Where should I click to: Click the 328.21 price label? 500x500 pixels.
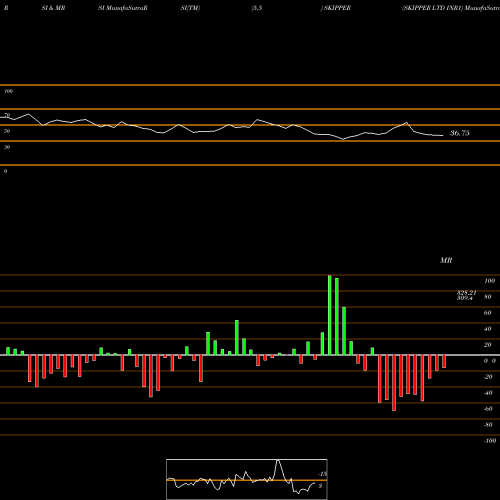pyautogui.click(x=466, y=293)
